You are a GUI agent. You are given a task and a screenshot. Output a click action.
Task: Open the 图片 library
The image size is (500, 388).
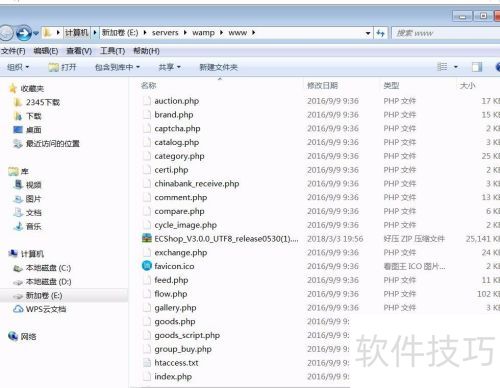point(33,199)
